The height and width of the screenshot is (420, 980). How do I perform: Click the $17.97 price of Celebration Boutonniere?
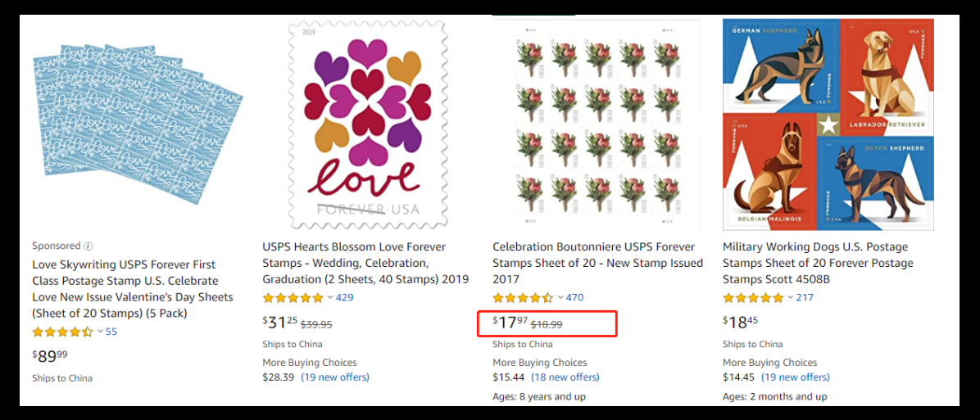[510, 323]
